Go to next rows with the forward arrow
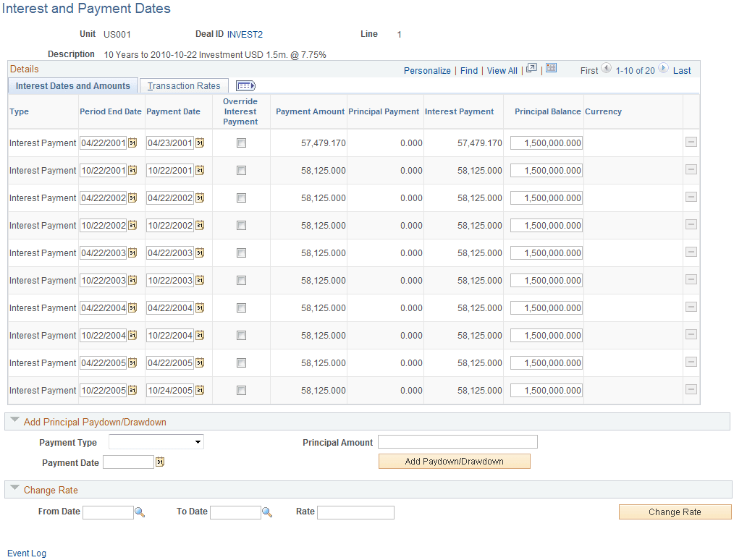 click(663, 69)
